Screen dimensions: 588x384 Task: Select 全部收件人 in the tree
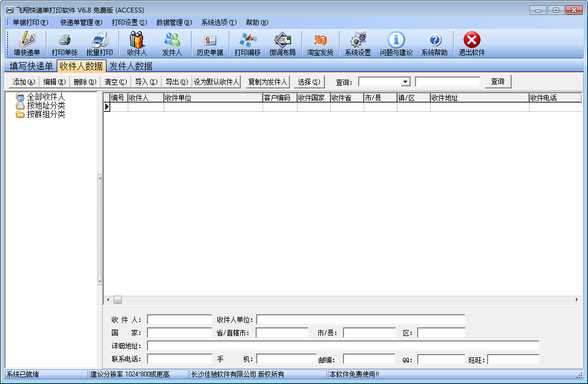(45, 97)
